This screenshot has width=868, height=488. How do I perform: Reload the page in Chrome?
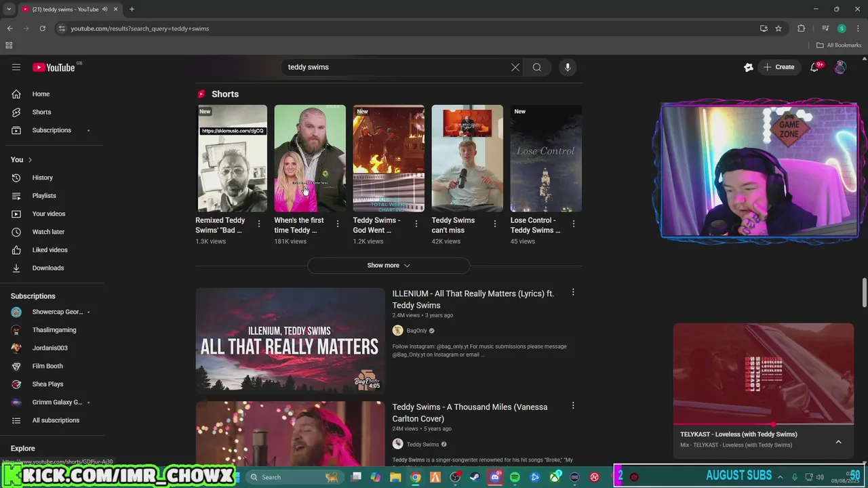point(42,28)
